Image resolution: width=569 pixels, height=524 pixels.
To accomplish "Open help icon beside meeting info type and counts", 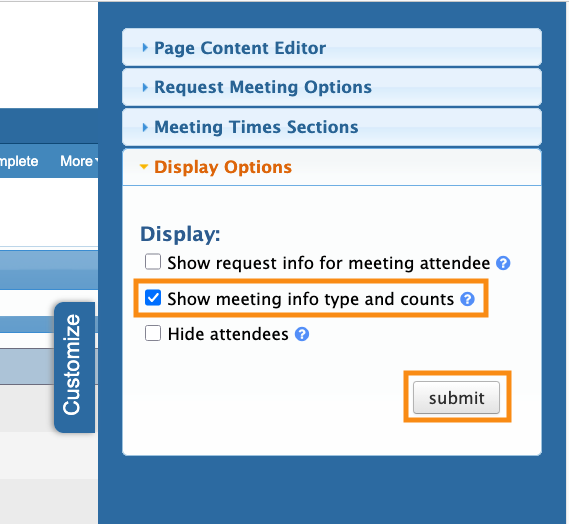I will pyautogui.click(x=467, y=299).
